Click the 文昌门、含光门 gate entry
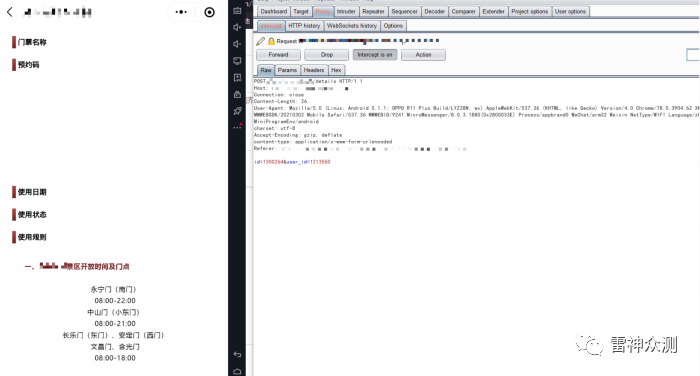Viewport: 700px width, 376px height. tap(115, 347)
